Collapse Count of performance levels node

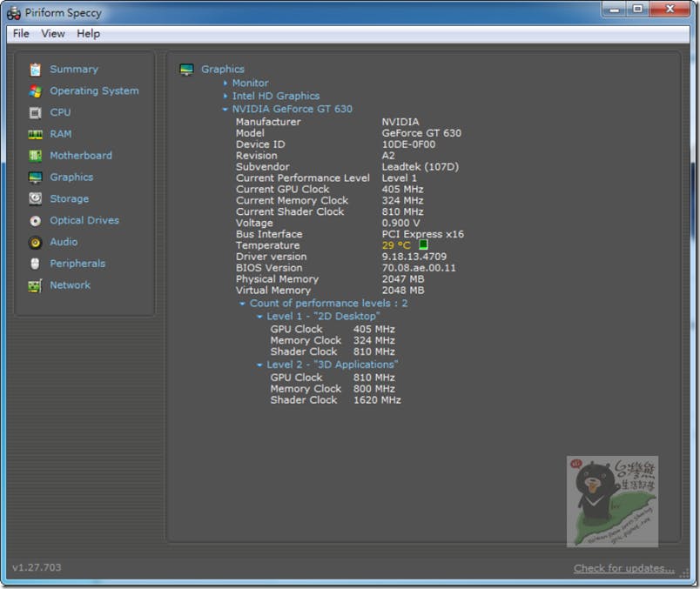coord(242,304)
